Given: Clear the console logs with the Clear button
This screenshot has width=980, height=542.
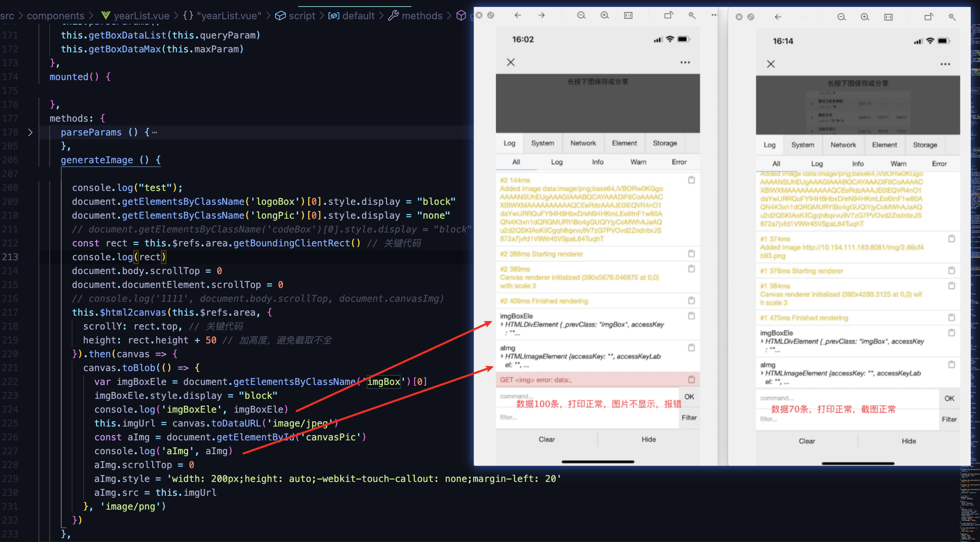Looking at the screenshot, I should coord(547,439).
